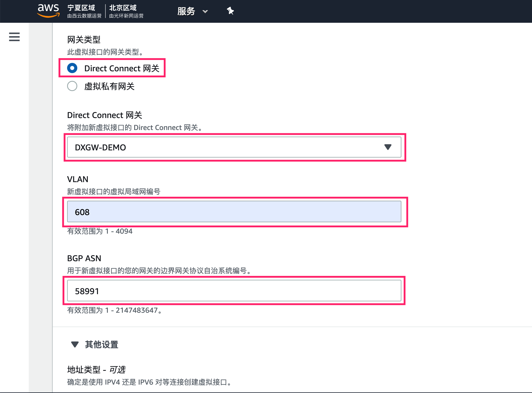532x393 pixels.
Task: Click the 其他设置 section heading
Action: [102, 344]
